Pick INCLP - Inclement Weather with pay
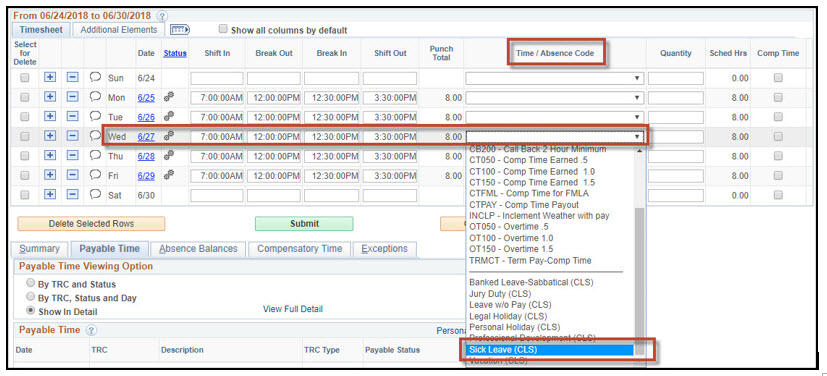 click(539, 216)
